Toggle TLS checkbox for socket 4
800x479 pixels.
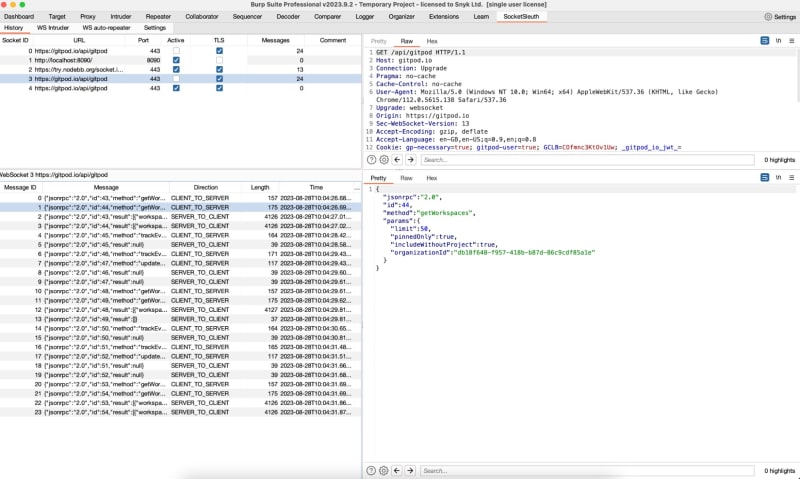[219, 88]
